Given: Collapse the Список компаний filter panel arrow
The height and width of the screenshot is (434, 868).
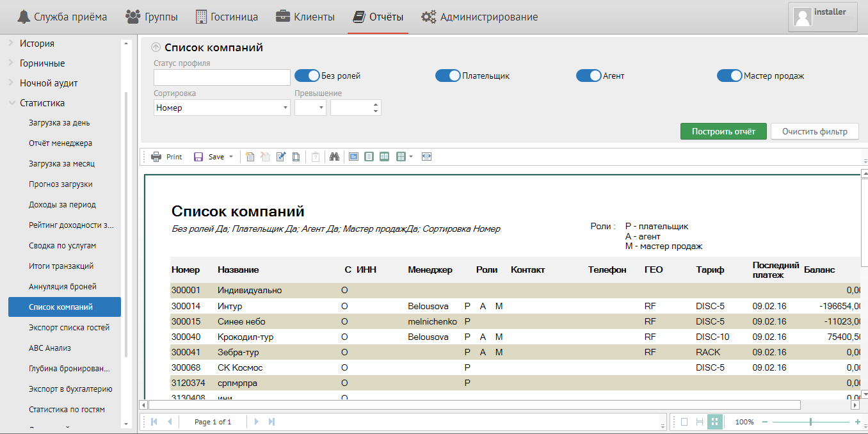Looking at the screenshot, I should [156, 47].
